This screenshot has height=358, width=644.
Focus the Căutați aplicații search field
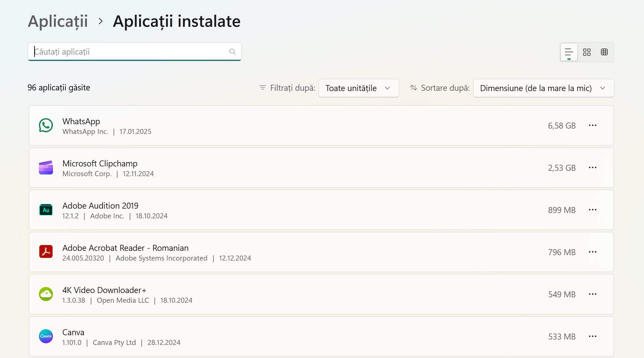[134, 52]
